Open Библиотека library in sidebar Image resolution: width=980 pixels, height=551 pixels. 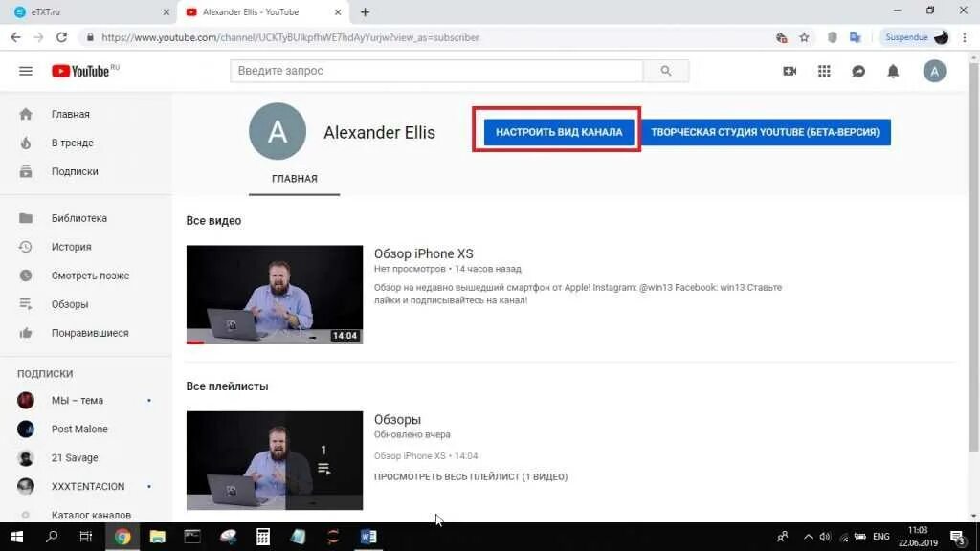pyautogui.click(x=86, y=218)
